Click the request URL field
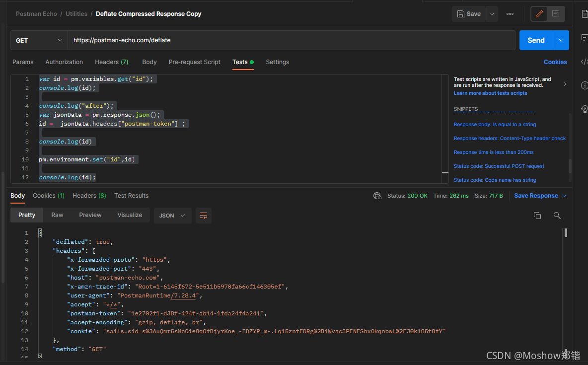This screenshot has width=588, height=365. pyautogui.click(x=292, y=40)
